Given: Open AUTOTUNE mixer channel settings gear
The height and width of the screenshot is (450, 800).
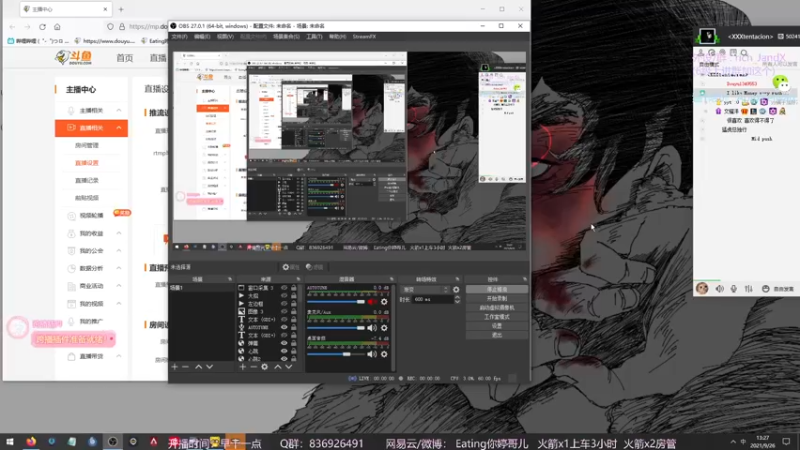Looking at the screenshot, I should point(384,302).
